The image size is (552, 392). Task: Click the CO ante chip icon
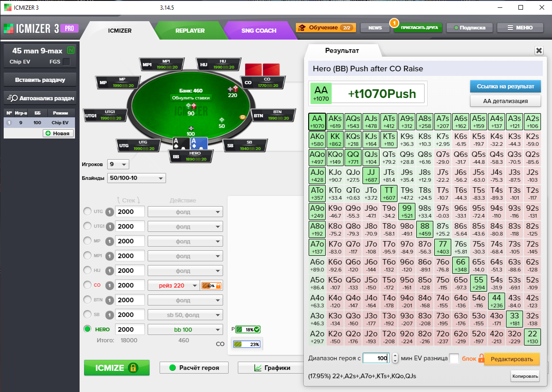click(x=109, y=285)
